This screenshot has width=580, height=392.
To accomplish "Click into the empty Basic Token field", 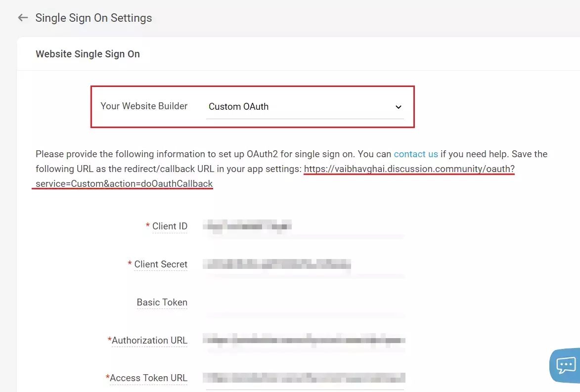I will (305, 303).
